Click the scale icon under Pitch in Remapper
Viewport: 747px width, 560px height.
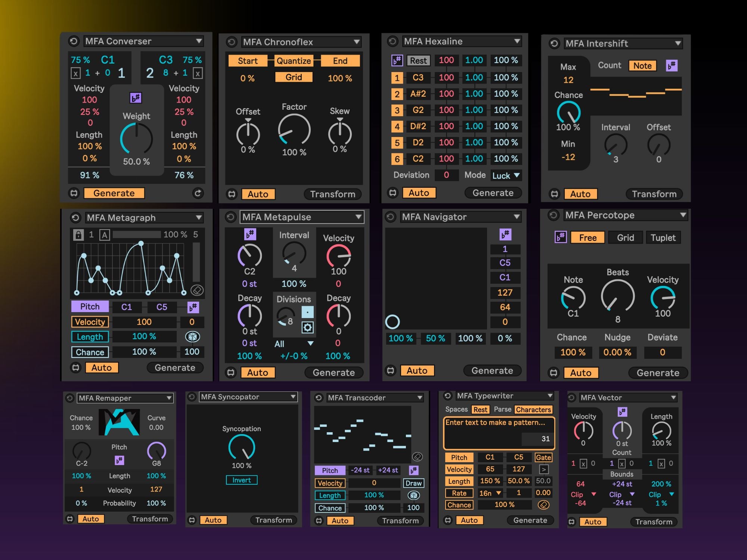tap(119, 460)
